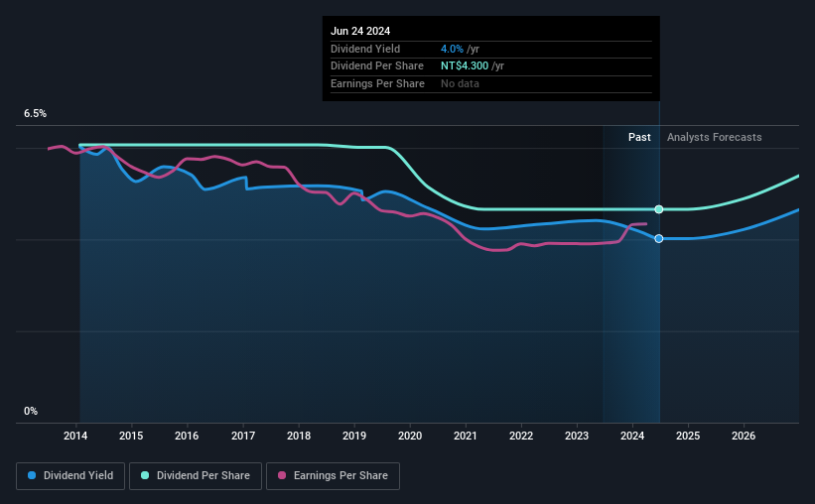815x504 pixels.
Task: Click the Jun 24 2024 tooltip date
Action: tap(360, 31)
